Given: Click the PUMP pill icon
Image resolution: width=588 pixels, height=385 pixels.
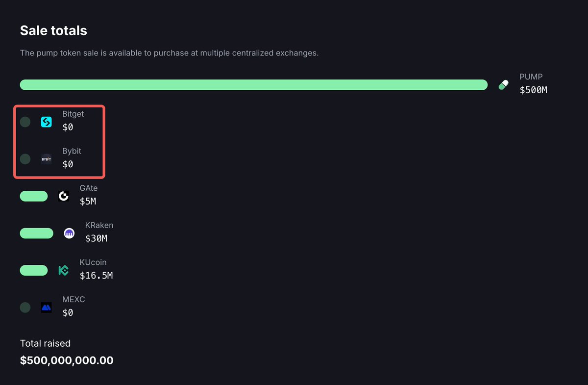Looking at the screenshot, I should point(504,85).
